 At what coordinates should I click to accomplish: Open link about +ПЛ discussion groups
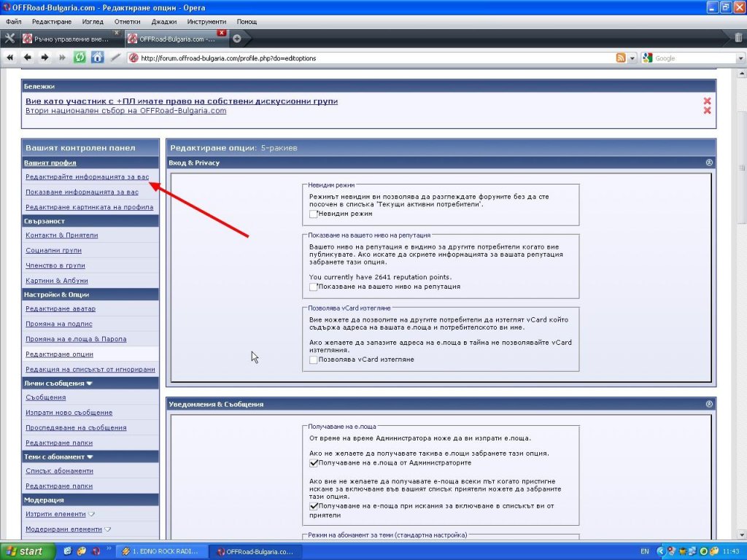(182, 101)
